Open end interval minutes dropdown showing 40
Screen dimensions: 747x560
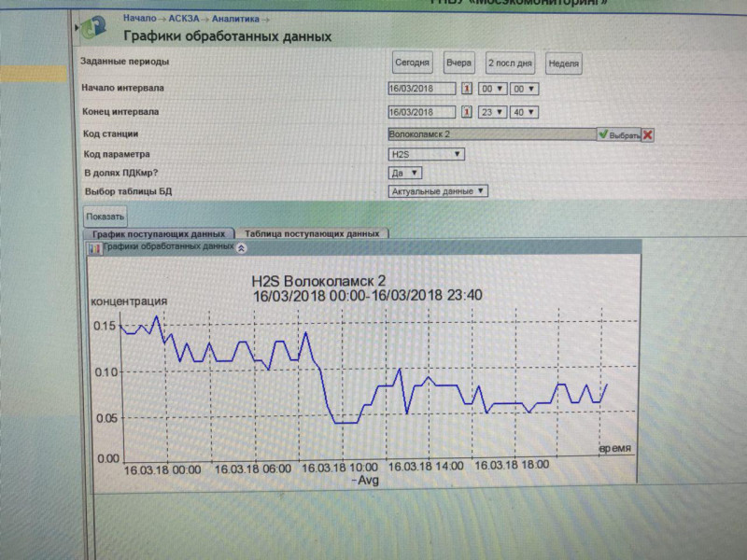pos(524,112)
